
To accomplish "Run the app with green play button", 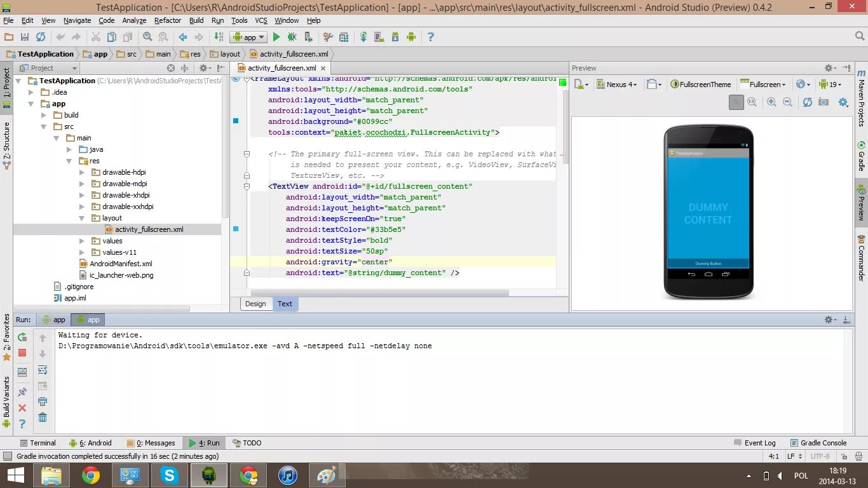I will [276, 37].
